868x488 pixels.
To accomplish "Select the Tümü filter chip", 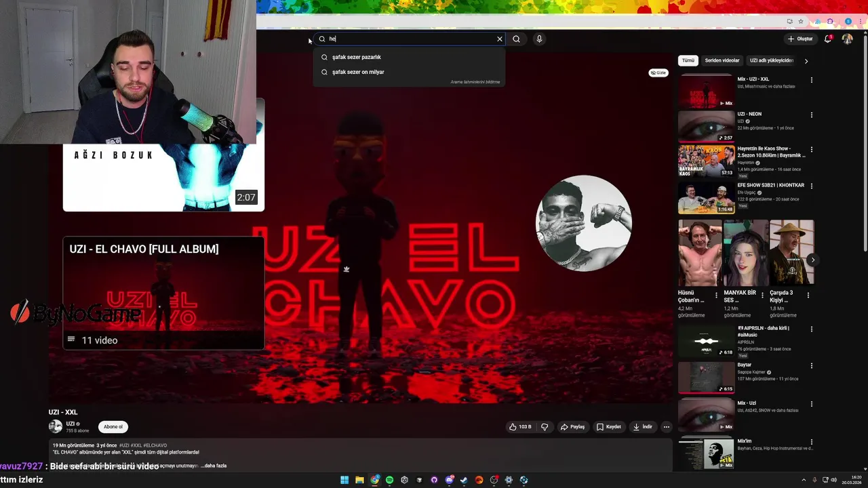I will click(688, 60).
